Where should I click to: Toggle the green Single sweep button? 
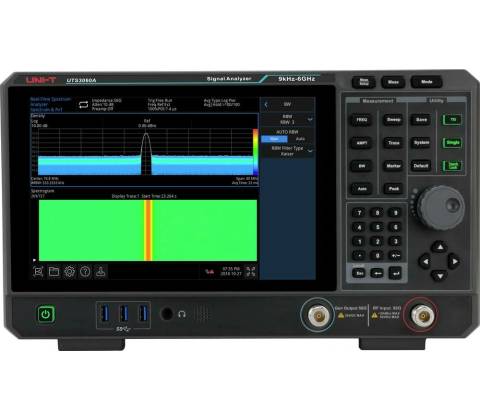(453, 143)
